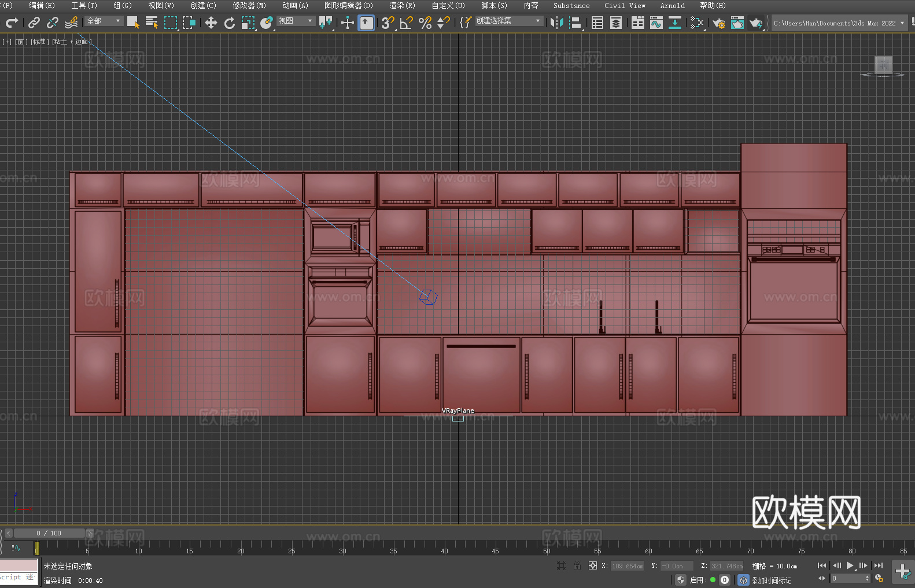Open the 渲染(R) menu
This screenshot has height=588, width=915.
click(403, 5)
